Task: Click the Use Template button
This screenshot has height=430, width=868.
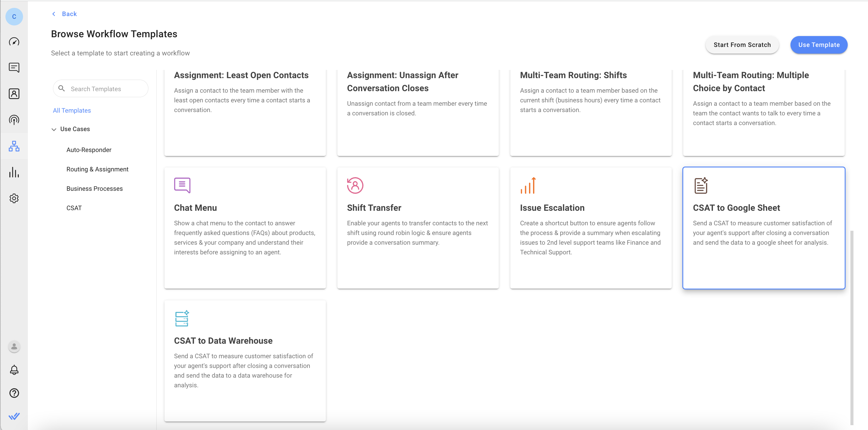Action: [x=818, y=45]
